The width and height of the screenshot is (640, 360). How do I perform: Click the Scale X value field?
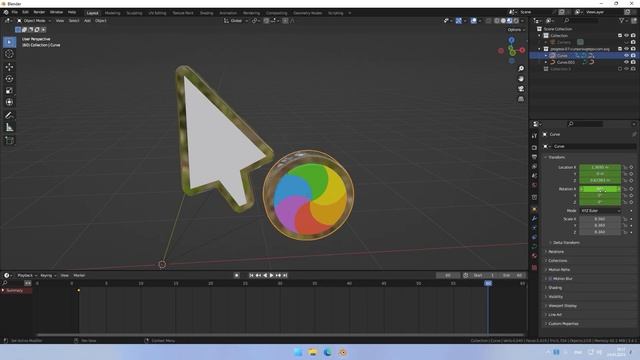[600, 219]
